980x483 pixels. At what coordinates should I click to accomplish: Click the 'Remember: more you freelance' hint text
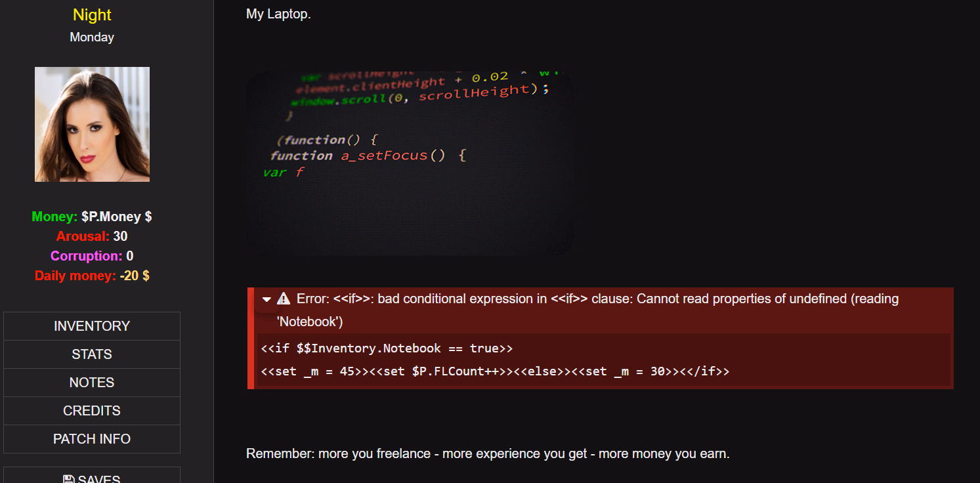click(488, 453)
